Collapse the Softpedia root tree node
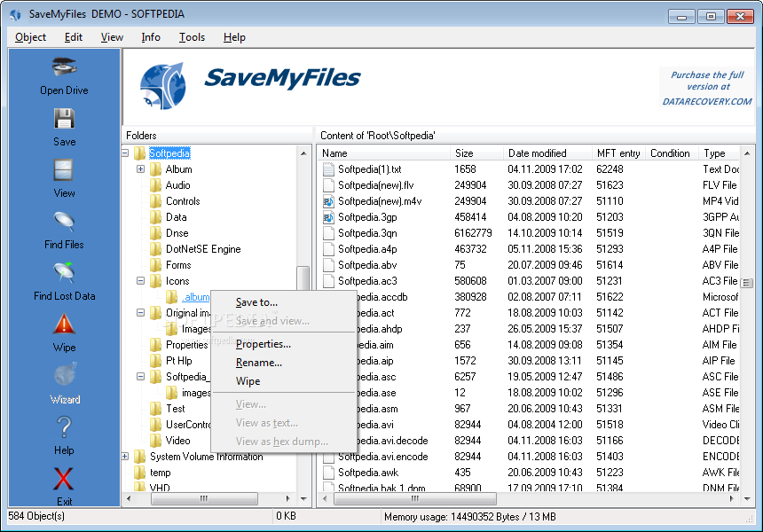 (125, 153)
